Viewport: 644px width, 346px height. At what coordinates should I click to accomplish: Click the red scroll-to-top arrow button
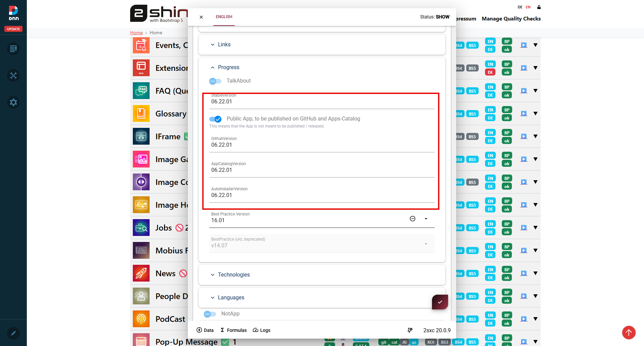629,333
